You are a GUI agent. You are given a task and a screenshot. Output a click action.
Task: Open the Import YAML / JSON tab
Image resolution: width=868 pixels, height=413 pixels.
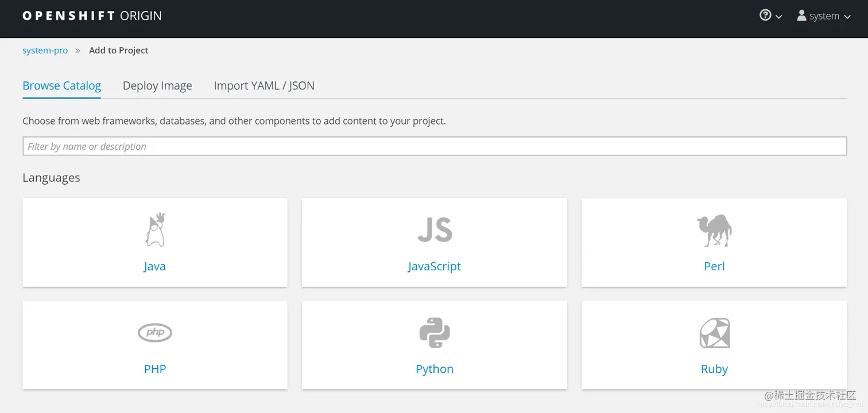264,85
